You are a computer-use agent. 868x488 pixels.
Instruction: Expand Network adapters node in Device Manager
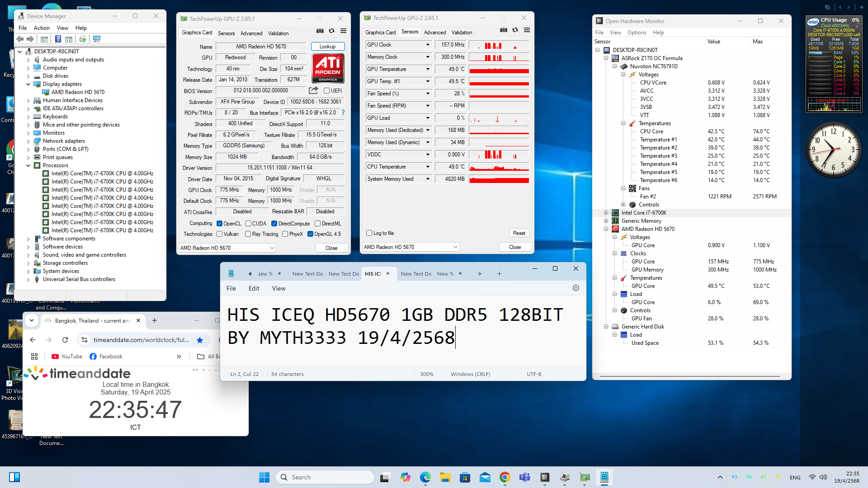click(x=28, y=141)
